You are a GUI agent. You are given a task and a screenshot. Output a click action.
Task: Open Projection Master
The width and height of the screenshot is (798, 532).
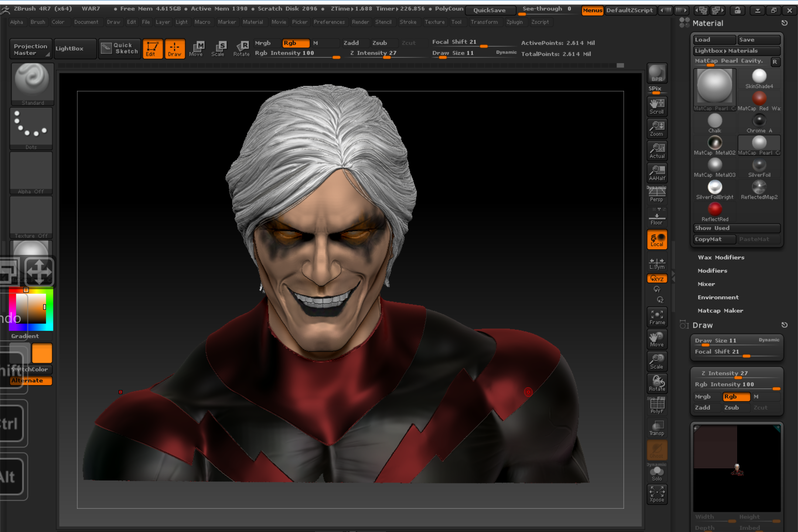coord(31,49)
